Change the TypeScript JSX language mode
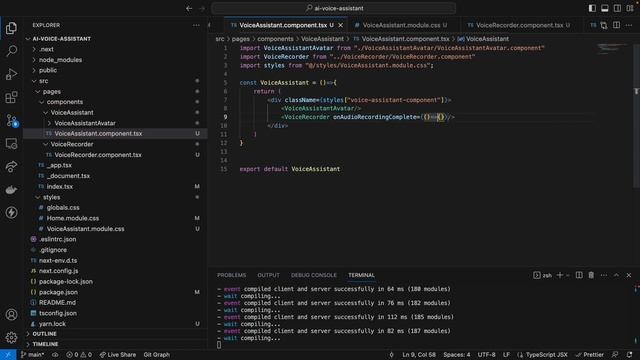Image resolution: width=640 pixels, height=360 pixels. point(547,355)
